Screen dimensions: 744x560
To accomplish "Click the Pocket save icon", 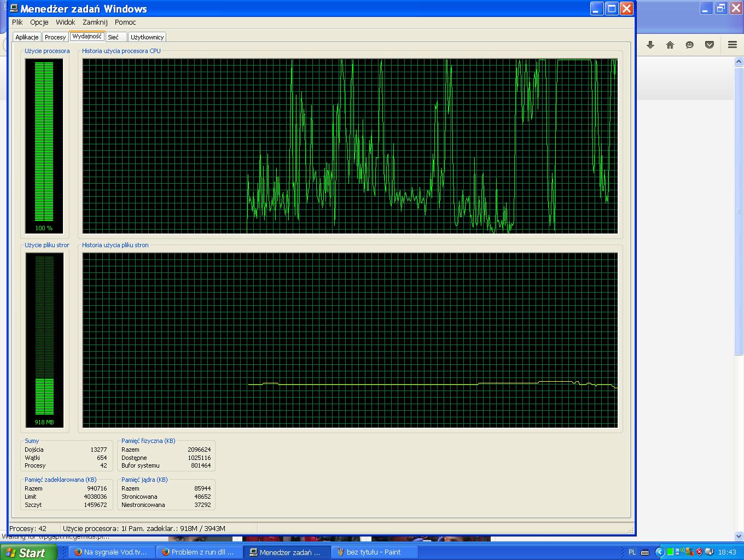I will point(709,45).
